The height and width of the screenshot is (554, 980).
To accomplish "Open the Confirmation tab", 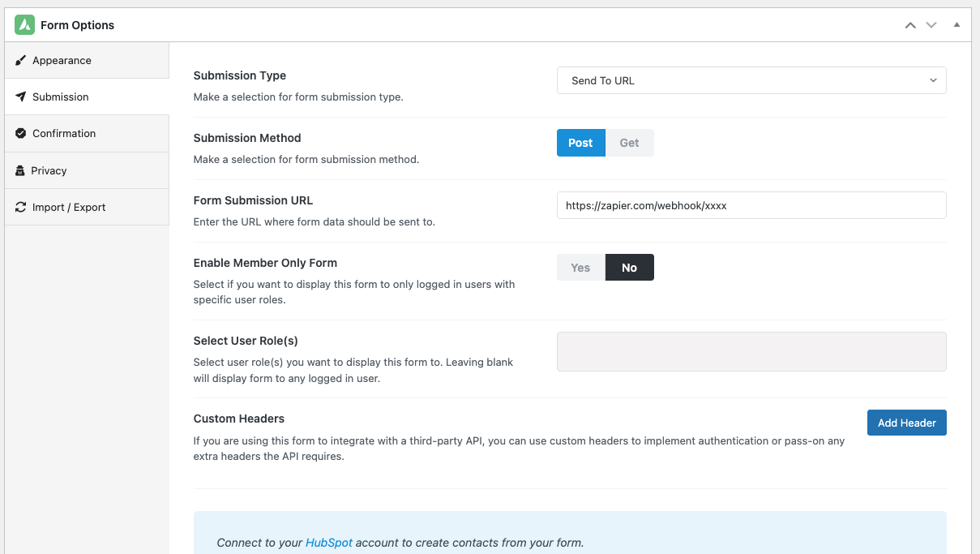I will point(64,134).
